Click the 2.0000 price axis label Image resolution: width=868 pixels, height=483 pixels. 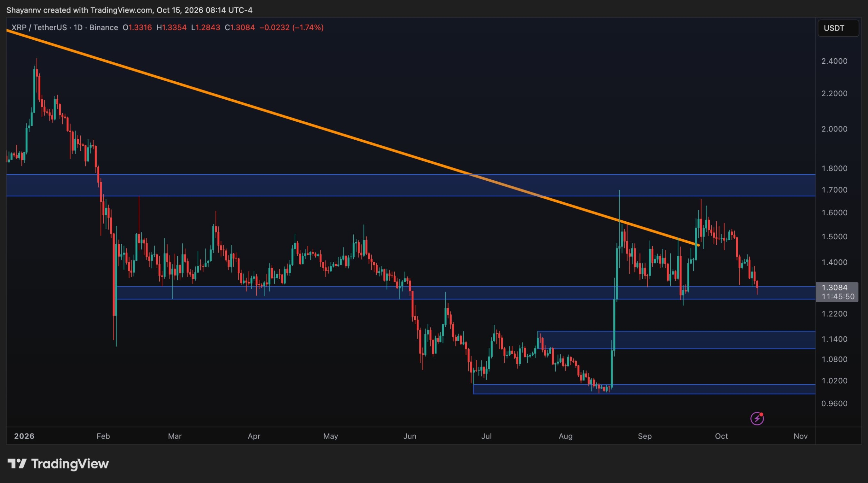pos(834,129)
